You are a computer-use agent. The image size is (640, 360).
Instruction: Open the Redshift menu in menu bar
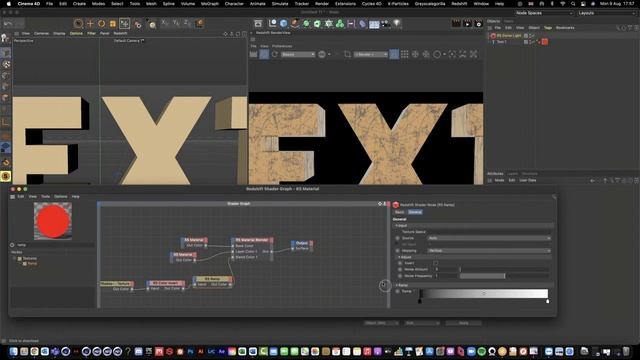(x=459, y=4)
